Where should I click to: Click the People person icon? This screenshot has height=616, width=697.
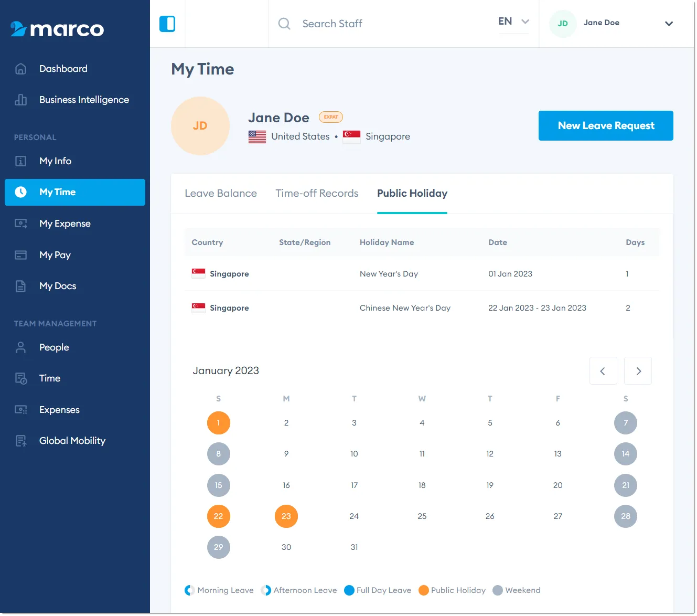coord(20,347)
